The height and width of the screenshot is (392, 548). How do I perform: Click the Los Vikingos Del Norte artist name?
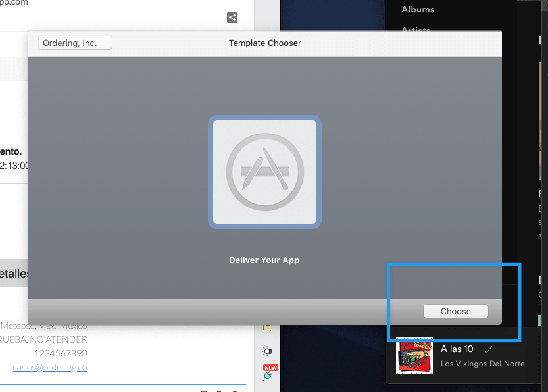tap(482, 364)
